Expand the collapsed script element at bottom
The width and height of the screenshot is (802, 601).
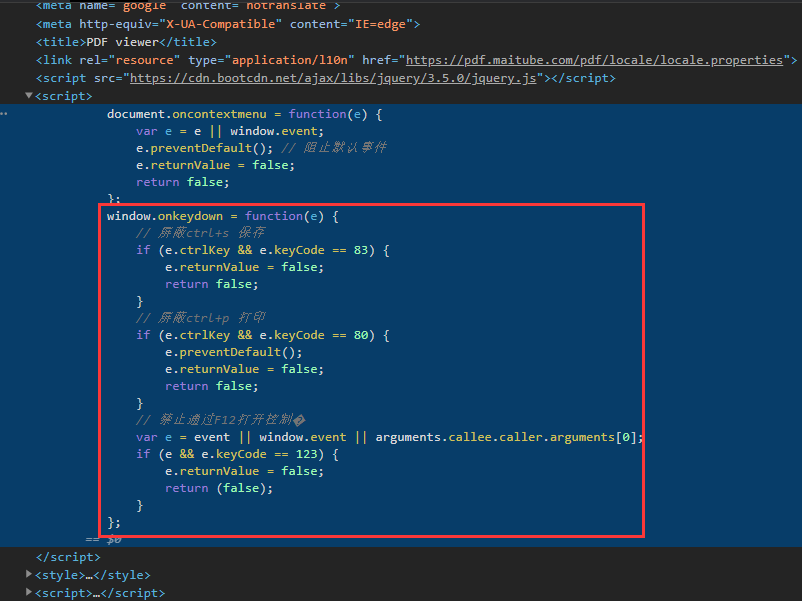[29, 592]
